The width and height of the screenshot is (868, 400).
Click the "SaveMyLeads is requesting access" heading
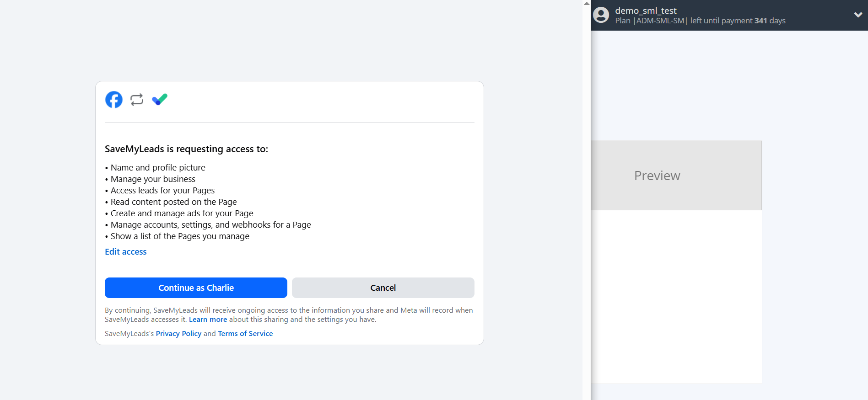[x=186, y=149]
